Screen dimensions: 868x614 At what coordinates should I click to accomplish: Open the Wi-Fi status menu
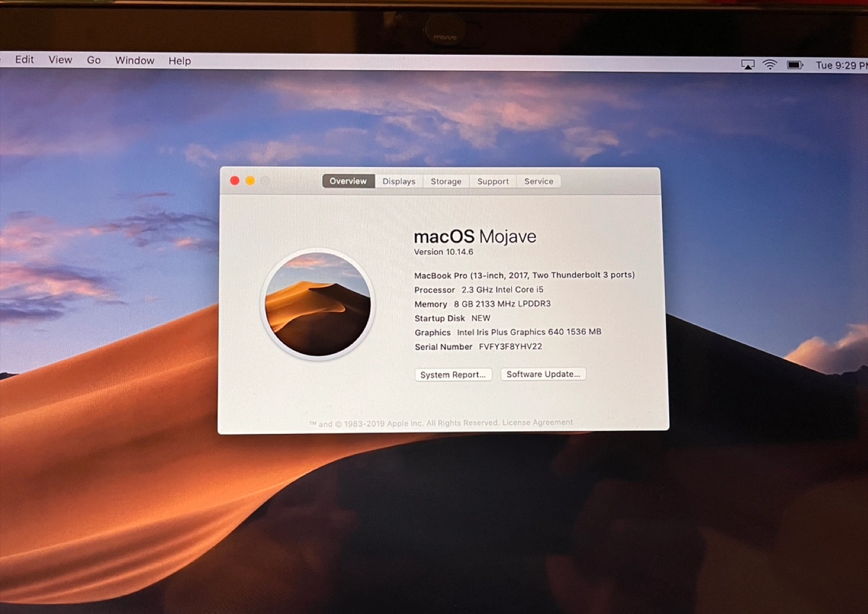tap(770, 64)
